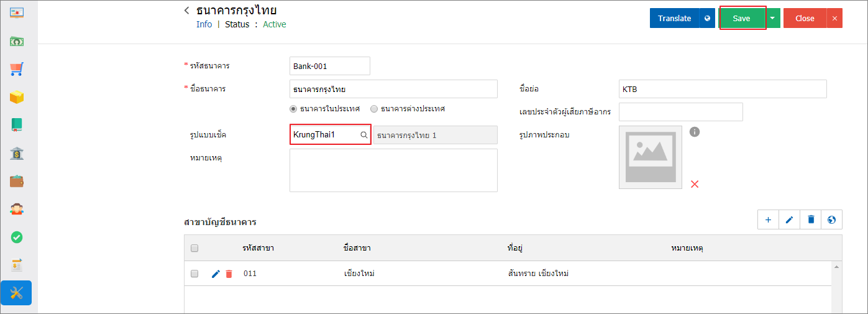Select foreign bank radio button
Image resolution: width=868 pixels, height=314 pixels.
coord(374,108)
